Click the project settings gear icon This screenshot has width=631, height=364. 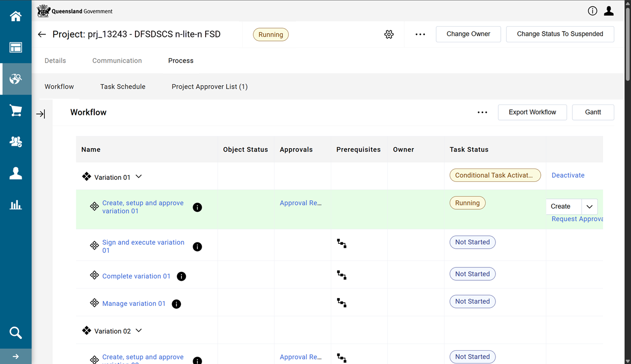click(389, 34)
